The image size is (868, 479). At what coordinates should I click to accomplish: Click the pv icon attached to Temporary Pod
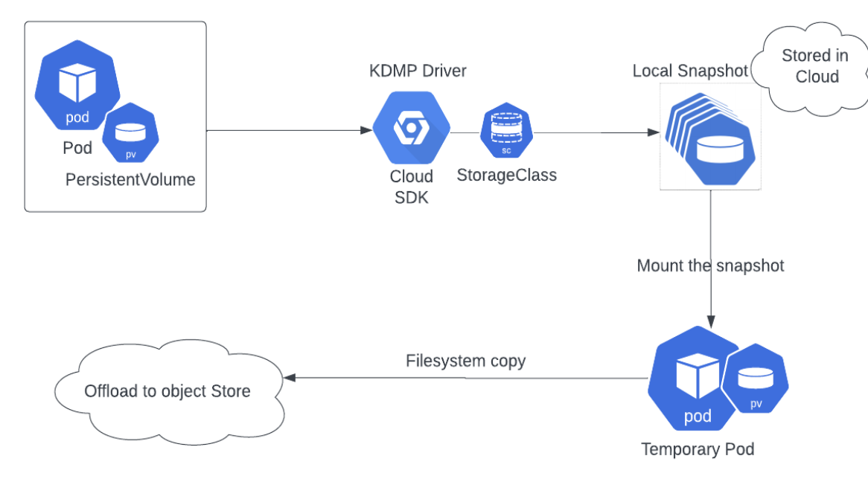(x=756, y=379)
